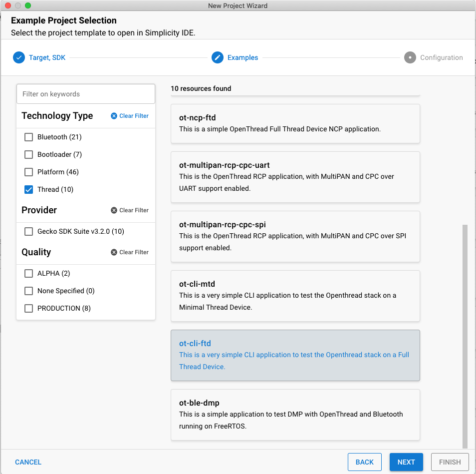Click the Configuration step circle icon
Viewport: 476px width, 474px height.
(x=410, y=57)
